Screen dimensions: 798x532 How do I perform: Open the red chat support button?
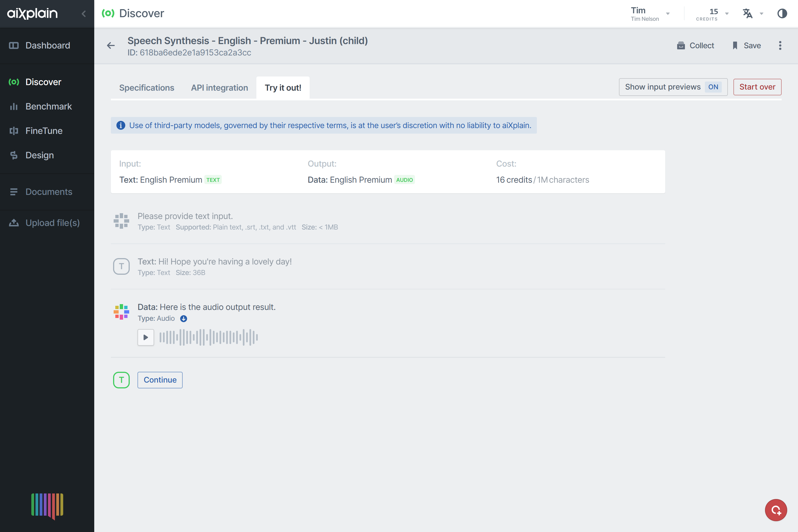pos(775,510)
